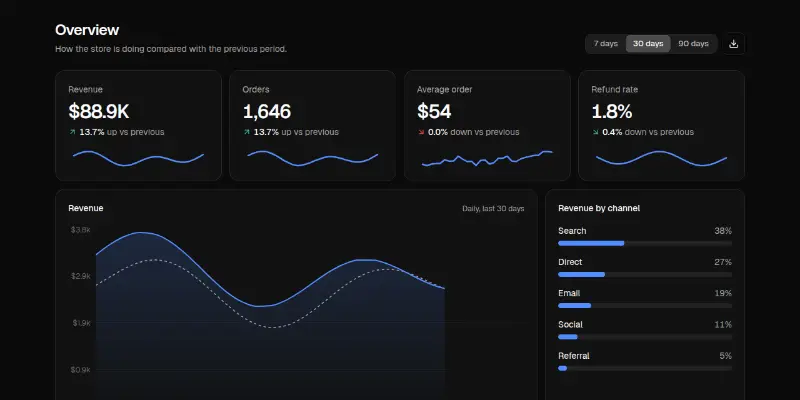
Task: Click the Orders card sparkline
Action: click(x=313, y=158)
